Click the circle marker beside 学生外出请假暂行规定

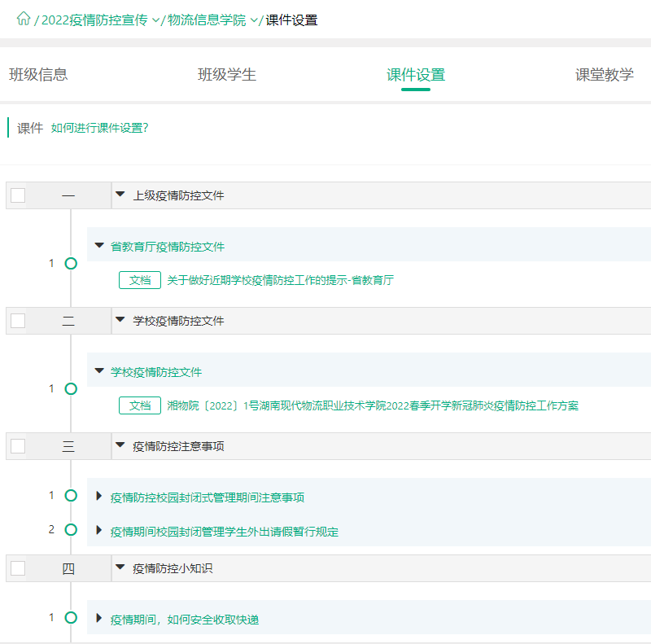[71, 530]
